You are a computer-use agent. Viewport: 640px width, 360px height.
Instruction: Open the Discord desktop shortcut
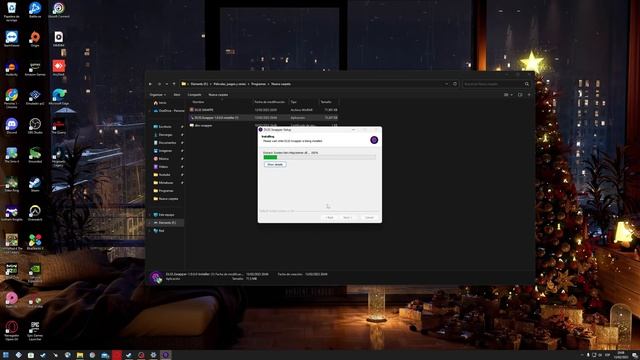11,126
